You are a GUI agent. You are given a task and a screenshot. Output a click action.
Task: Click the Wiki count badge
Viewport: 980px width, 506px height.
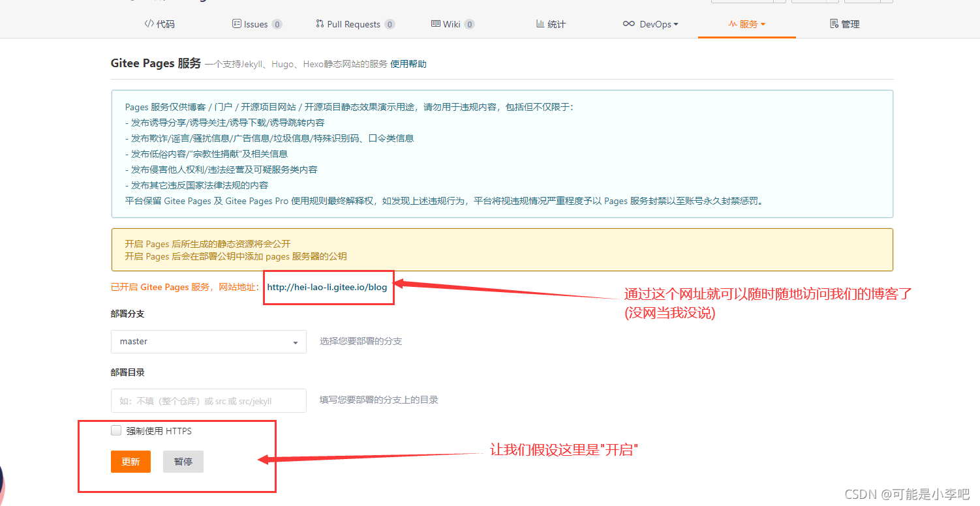[x=469, y=25]
